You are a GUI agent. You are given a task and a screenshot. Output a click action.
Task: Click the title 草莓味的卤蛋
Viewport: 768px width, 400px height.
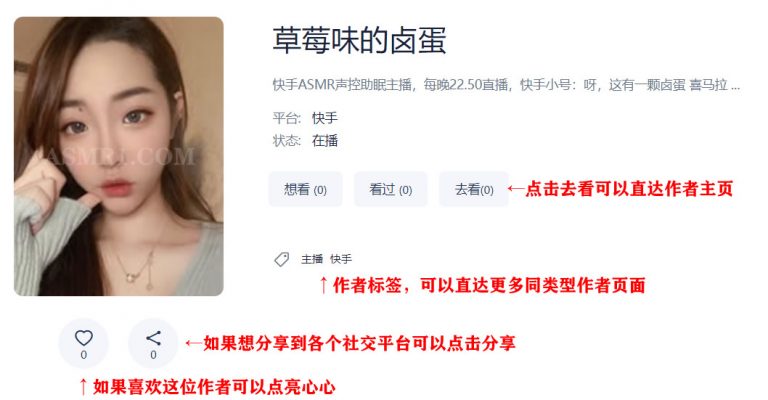pos(359,41)
